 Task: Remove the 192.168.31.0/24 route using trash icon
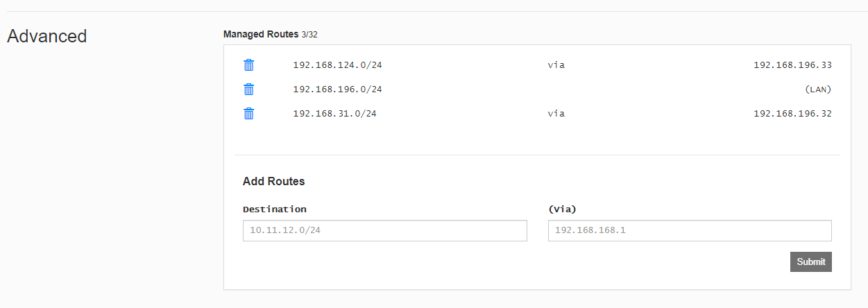pyautogui.click(x=249, y=114)
